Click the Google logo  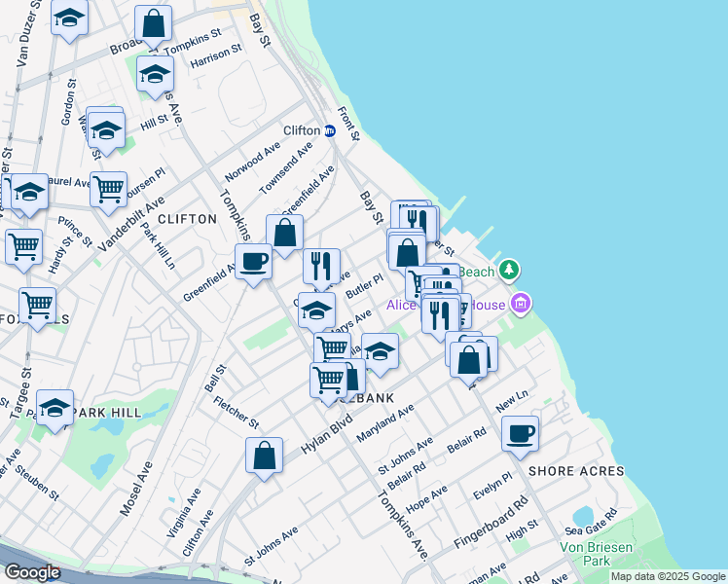coord(32,572)
